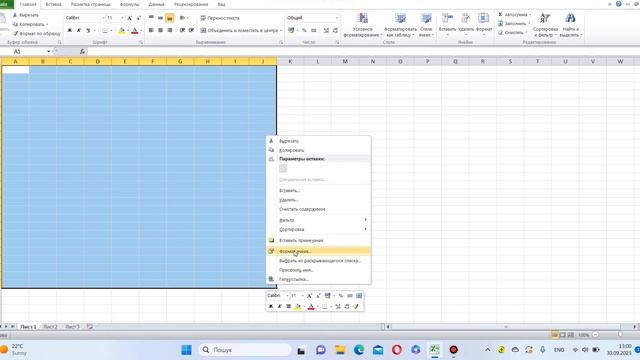The height and width of the screenshot is (360, 640).
Task: Click the Cut (Вырезать) ribbon button
Action: pyautogui.click(x=26, y=15)
